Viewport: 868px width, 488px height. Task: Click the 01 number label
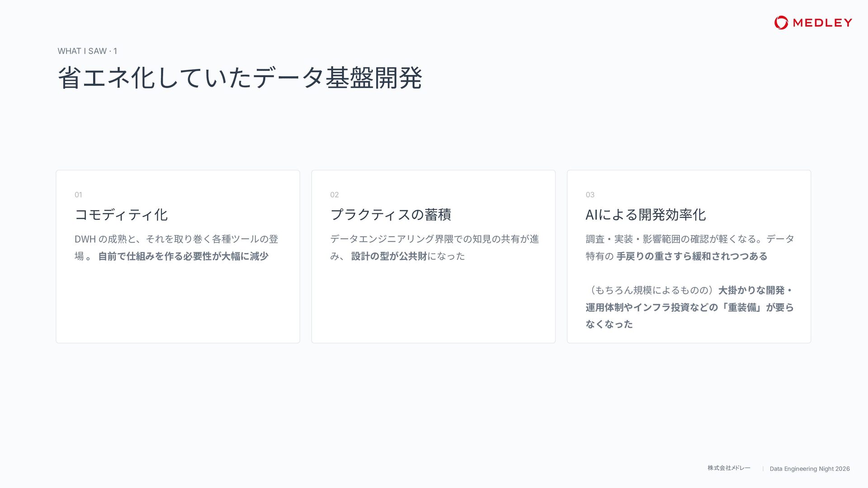(78, 195)
